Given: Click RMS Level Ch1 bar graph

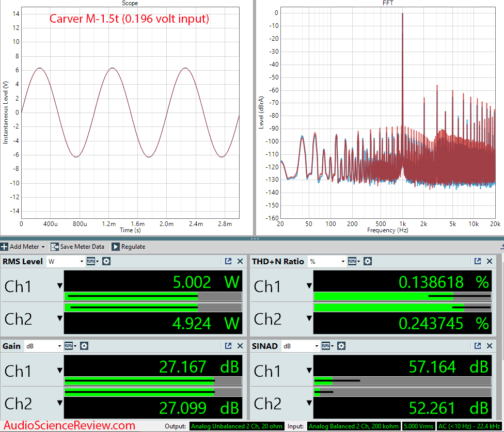Looking at the screenshot, I should [153, 296].
